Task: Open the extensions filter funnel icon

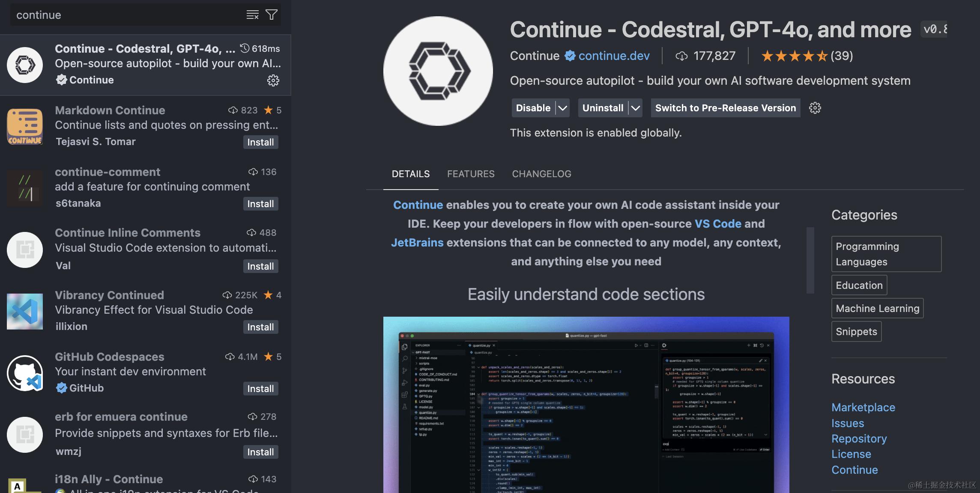Action: click(272, 15)
